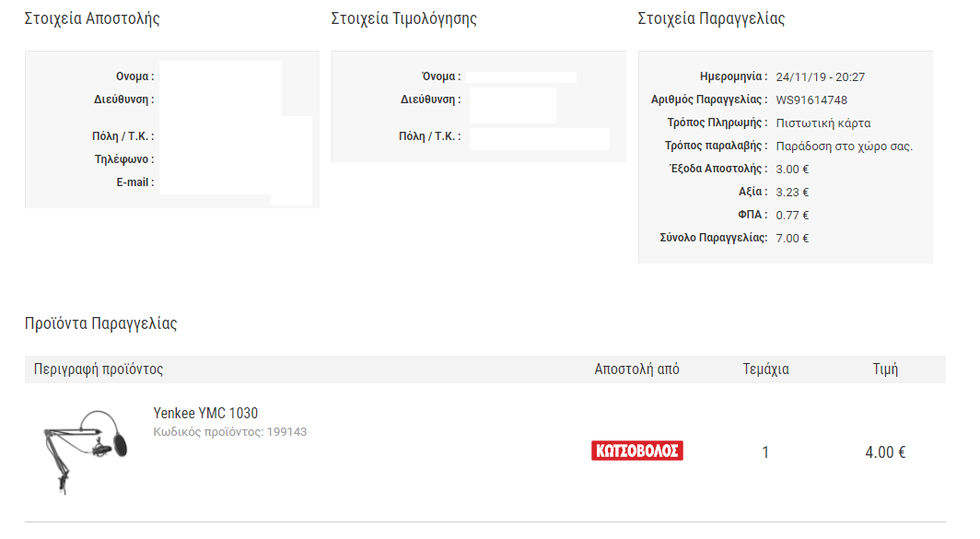980x539 pixels.
Task: Open the Yenkee YMC 1030 product link
Action: click(205, 413)
